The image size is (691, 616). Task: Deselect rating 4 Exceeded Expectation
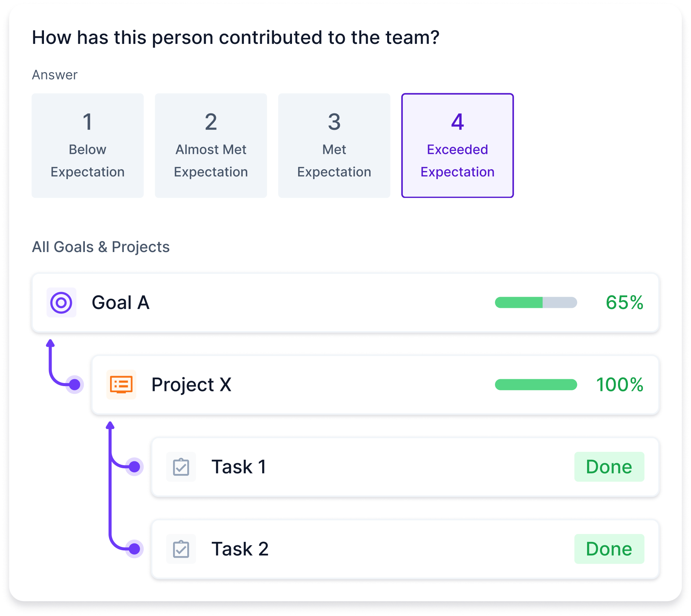pyautogui.click(x=457, y=145)
